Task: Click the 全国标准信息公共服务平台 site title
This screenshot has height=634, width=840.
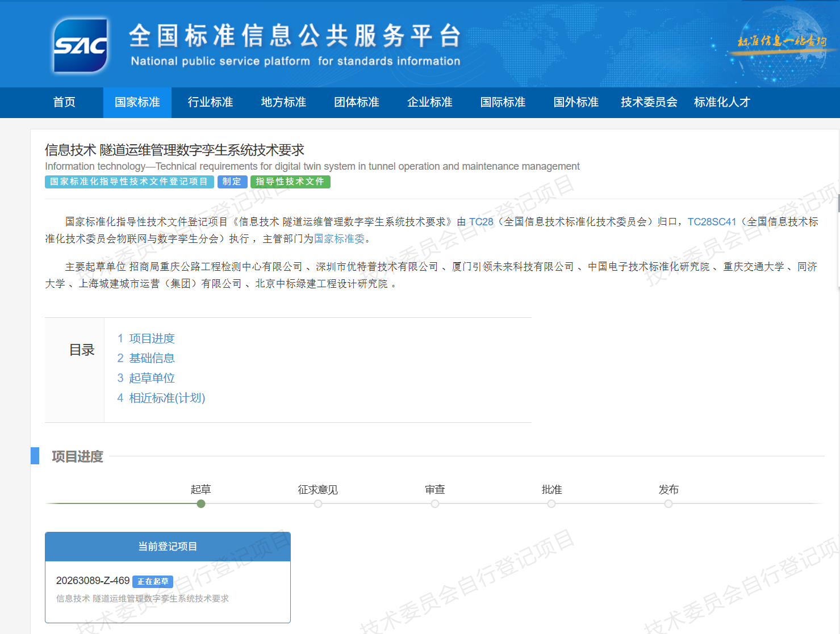Action: click(x=295, y=36)
